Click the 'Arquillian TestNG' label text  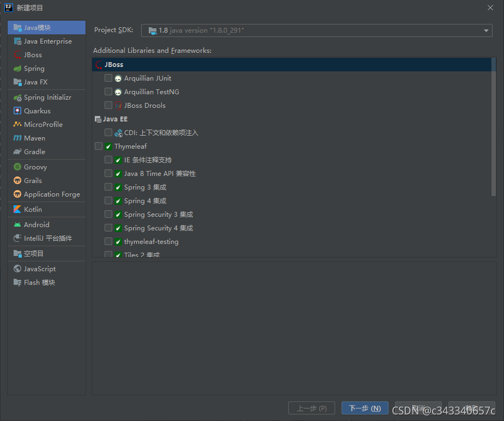point(151,92)
